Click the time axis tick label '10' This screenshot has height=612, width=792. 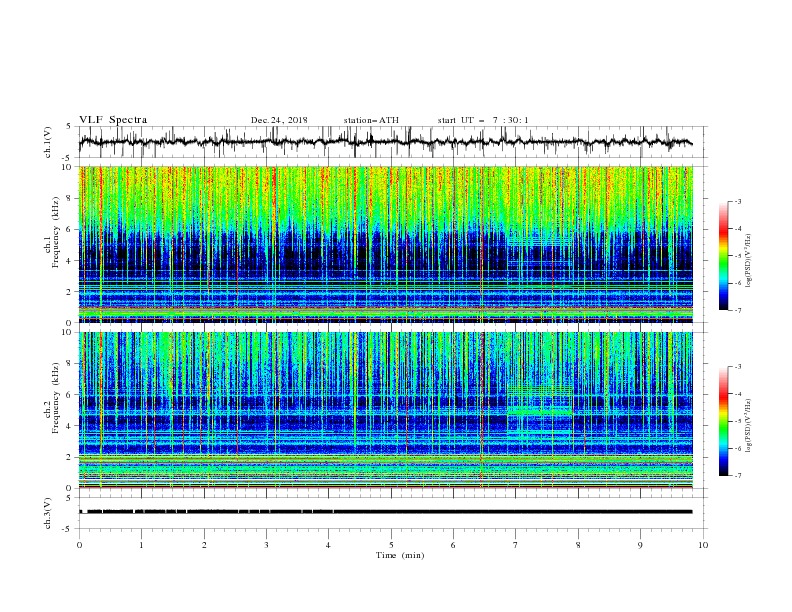click(703, 545)
